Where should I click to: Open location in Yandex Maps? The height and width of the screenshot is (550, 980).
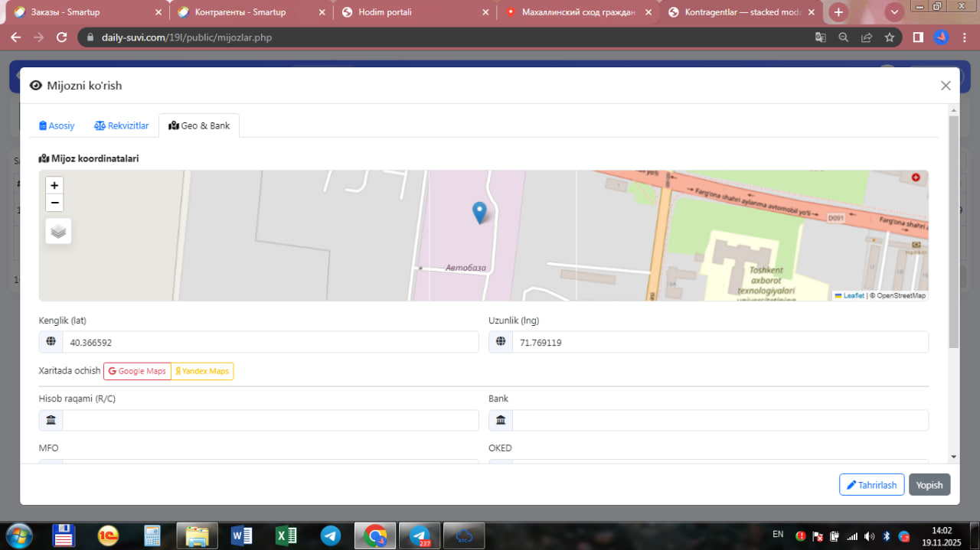click(202, 371)
